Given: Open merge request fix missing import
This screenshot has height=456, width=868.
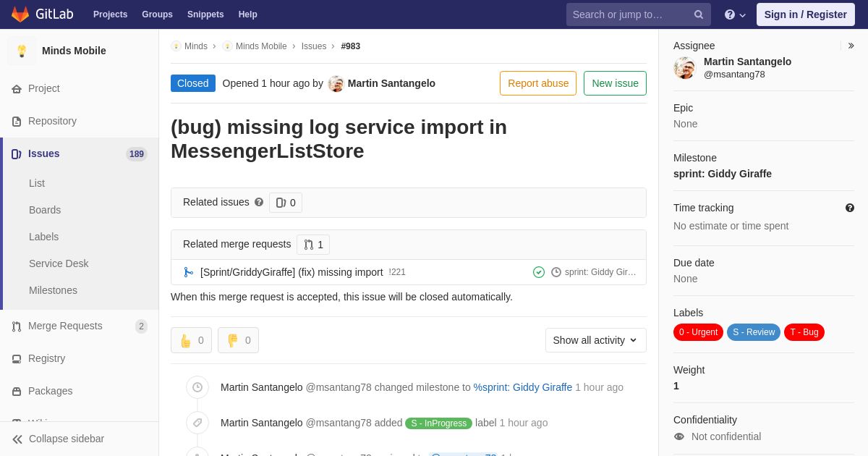Looking at the screenshot, I should pyautogui.click(x=292, y=272).
